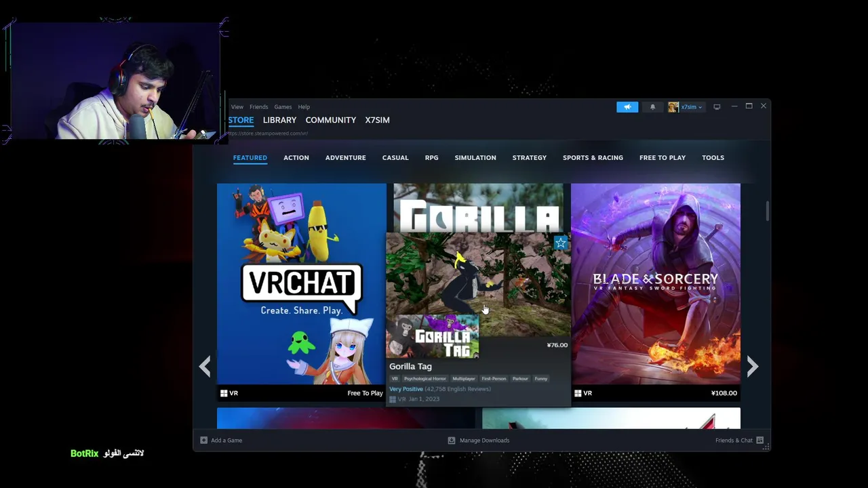
Task: Select the SIMULATION category tab
Action: click(x=475, y=158)
